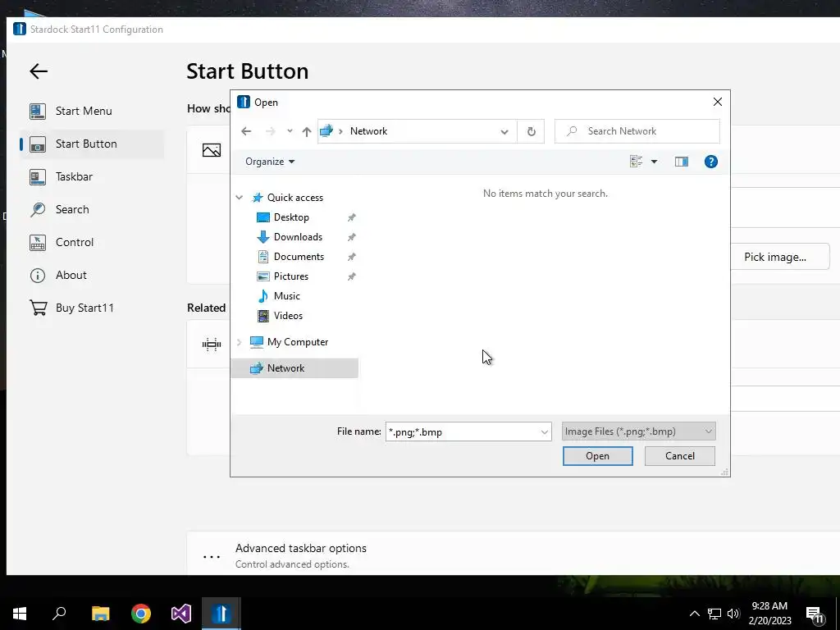This screenshot has height=630, width=840.
Task: Go up one folder level
Action: pyautogui.click(x=307, y=131)
